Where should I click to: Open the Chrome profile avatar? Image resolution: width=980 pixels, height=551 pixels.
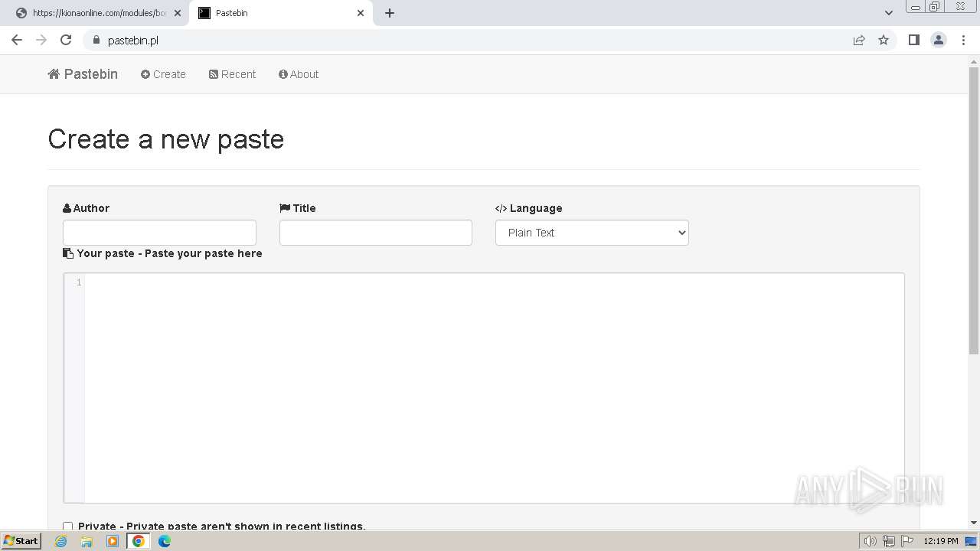939,40
